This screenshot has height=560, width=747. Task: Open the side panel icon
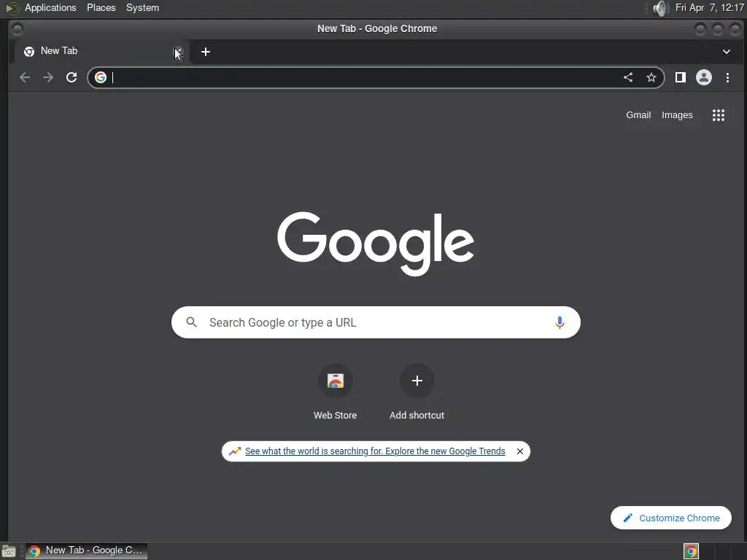click(x=681, y=77)
